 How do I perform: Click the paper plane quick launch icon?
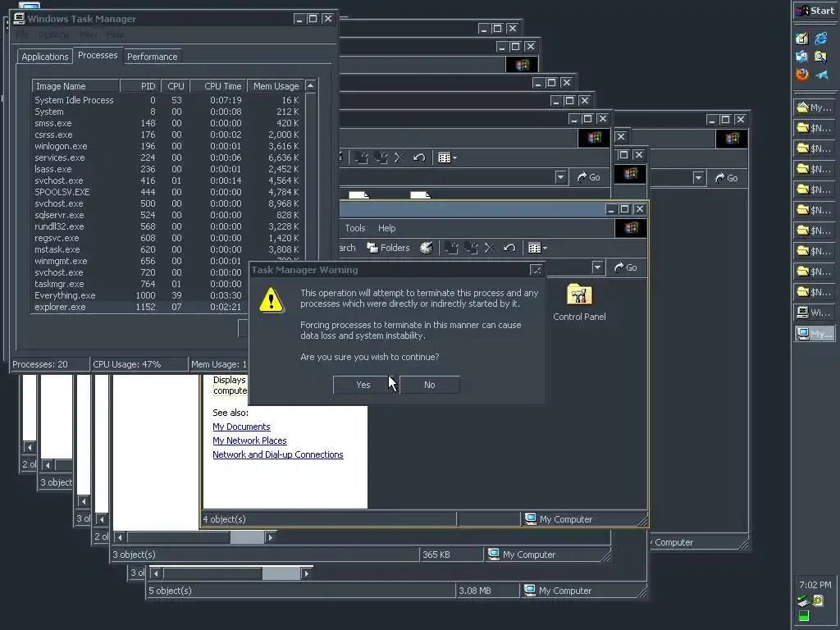point(821,75)
